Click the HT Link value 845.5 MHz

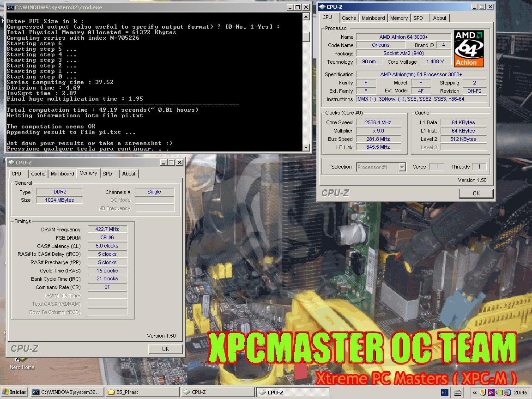coord(378,147)
